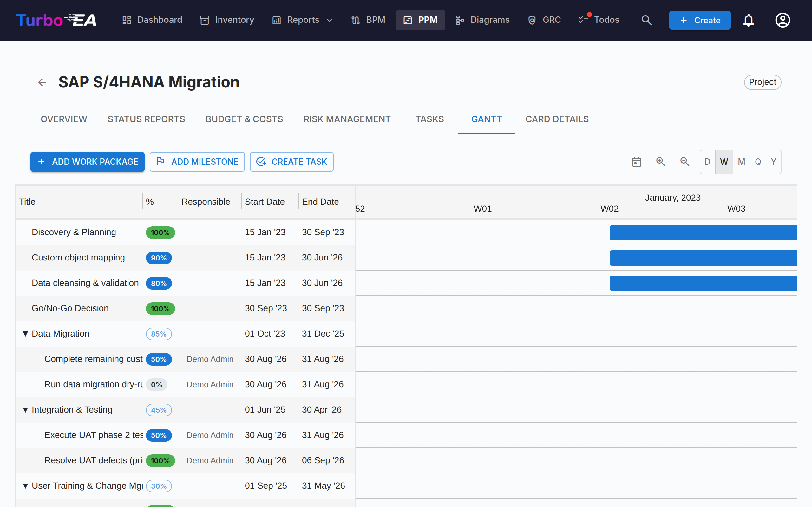Switch Gantt scale to Quarter view
Viewport: 812px width, 507px height.
pyautogui.click(x=758, y=162)
